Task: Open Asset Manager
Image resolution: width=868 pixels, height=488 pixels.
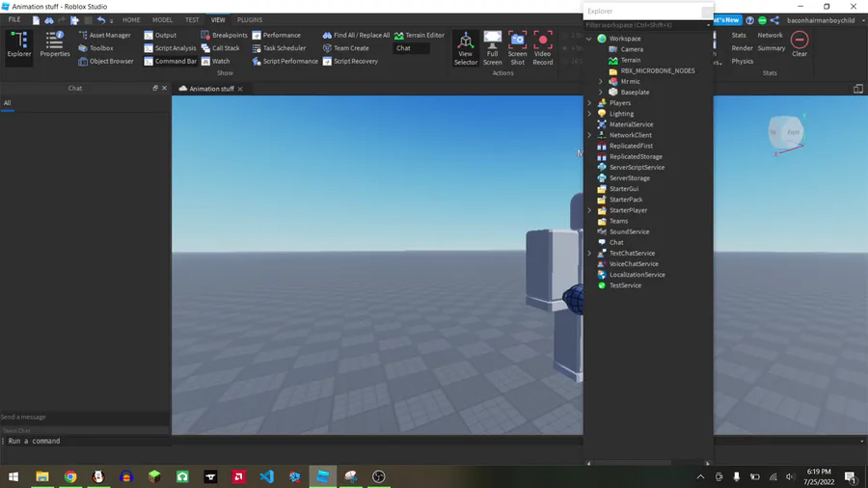Action: 104,35
